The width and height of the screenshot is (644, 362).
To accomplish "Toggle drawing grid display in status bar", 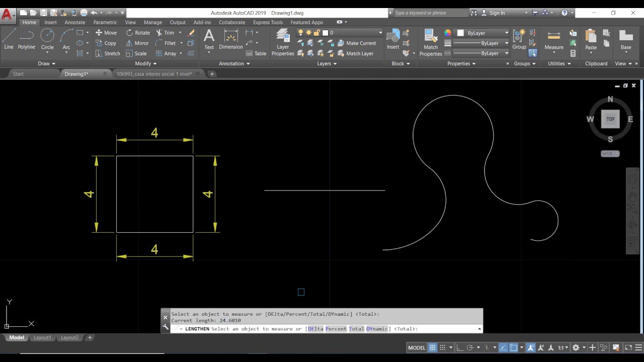I will [432, 347].
